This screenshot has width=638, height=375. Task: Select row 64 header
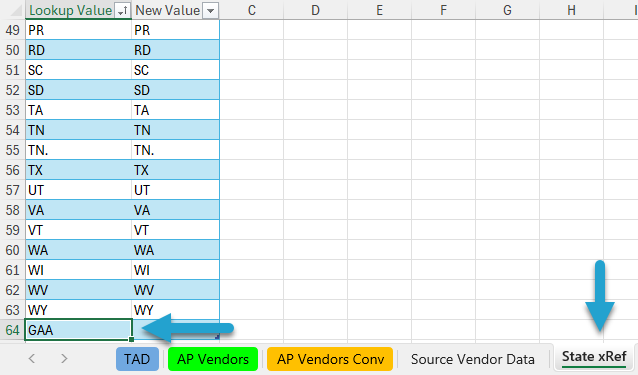point(13,330)
